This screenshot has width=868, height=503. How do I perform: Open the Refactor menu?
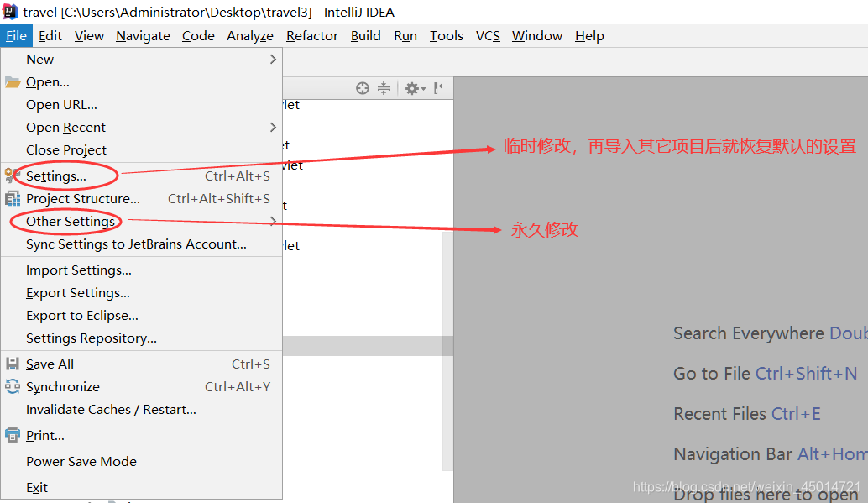coord(312,36)
